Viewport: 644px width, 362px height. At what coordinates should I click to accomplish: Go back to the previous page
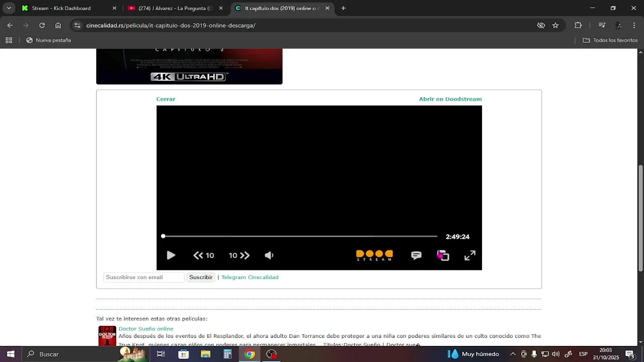point(10,25)
